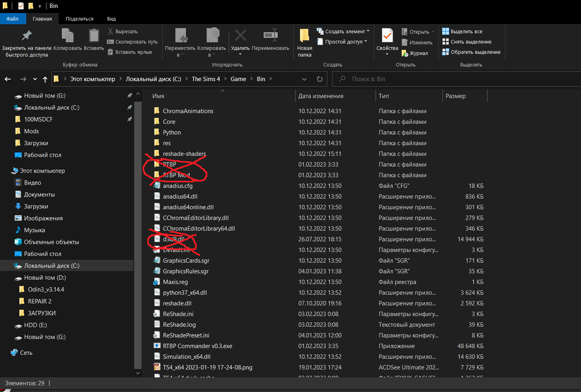
Task: Select the reshade-shaders folder
Action: point(184,154)
